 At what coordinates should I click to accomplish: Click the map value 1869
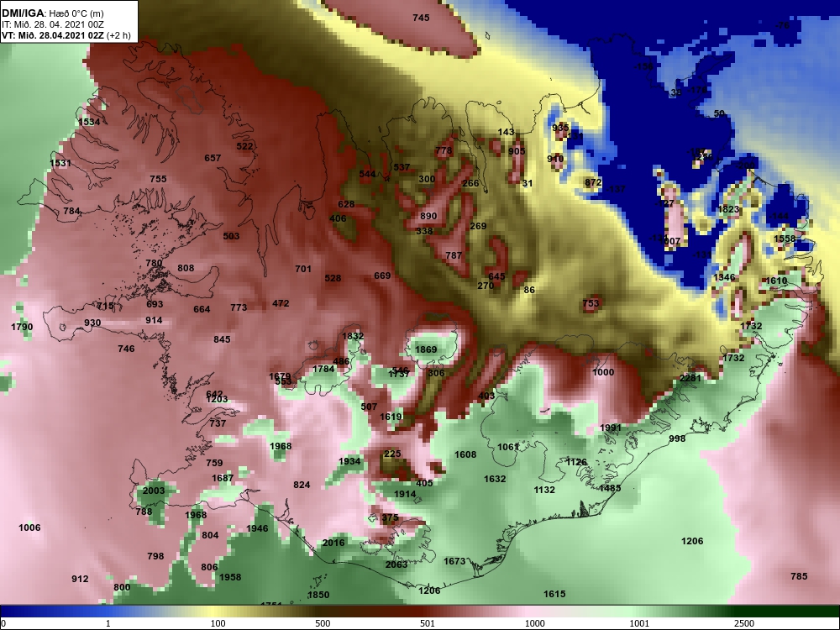point(426,349)
